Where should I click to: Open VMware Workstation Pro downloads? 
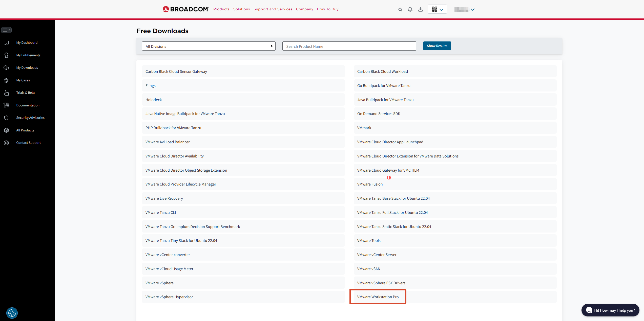tap(455, 297)
